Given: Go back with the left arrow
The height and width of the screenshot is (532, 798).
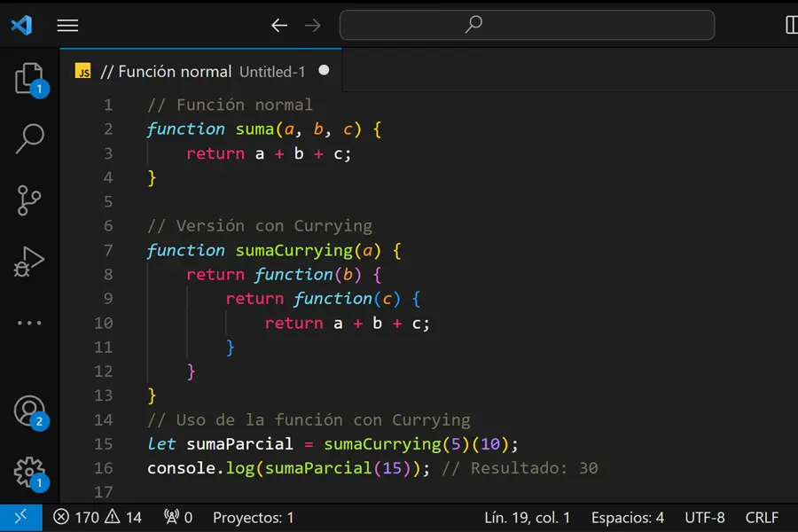Looking at the screenshot, I should click(x=279, y=25).
